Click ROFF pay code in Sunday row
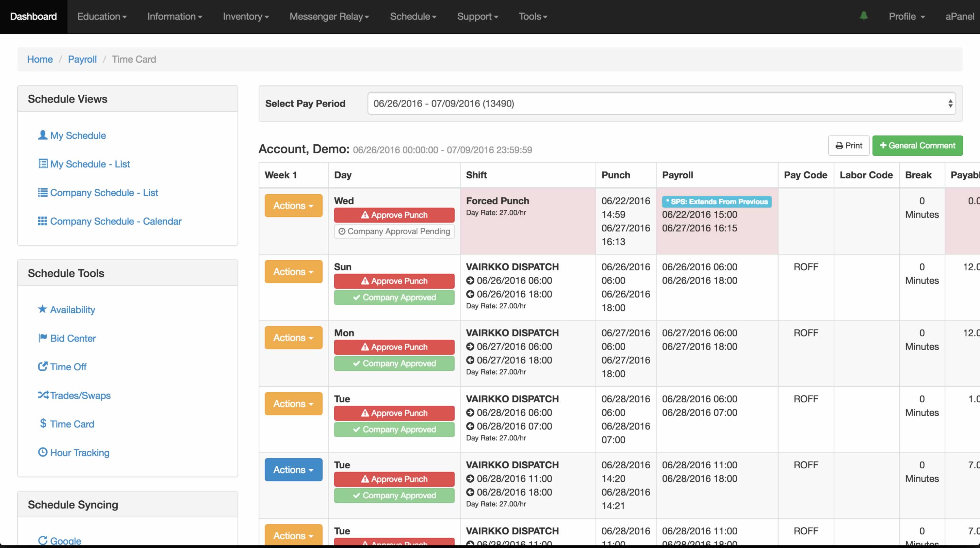The image size is (980, 548). coord(806,267)
